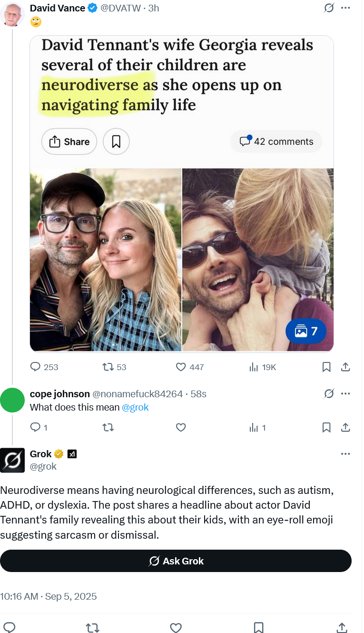Bookmark David Vance's post
The height and width of the screenshot is (633, 364).
click(326, 367)
